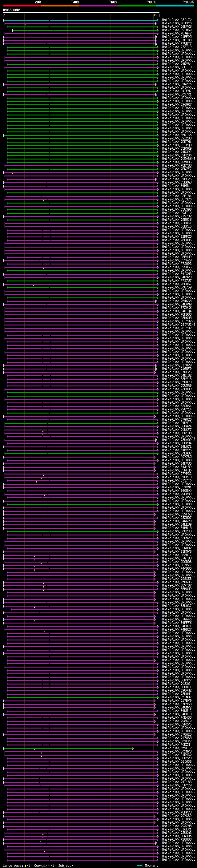
Task: Open hit UniRef100_A4IFN7
Action: tap(177, 91)
